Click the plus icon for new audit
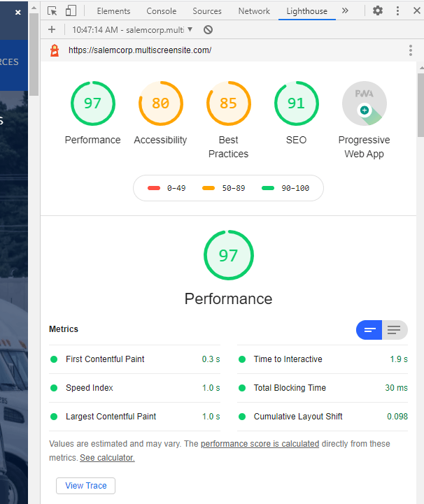The width and height of the screenshot is (424, 504). pyautogui.click(x=52, y=30)
